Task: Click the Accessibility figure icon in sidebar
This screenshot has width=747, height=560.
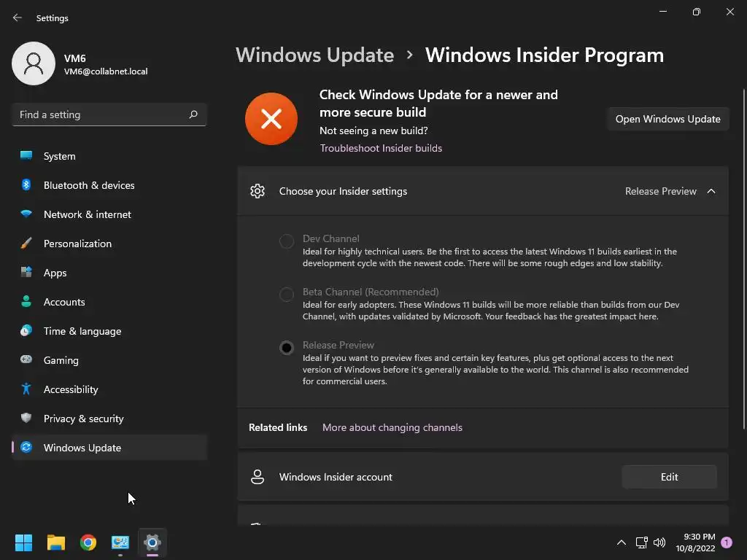Action: tap(26, 389)
